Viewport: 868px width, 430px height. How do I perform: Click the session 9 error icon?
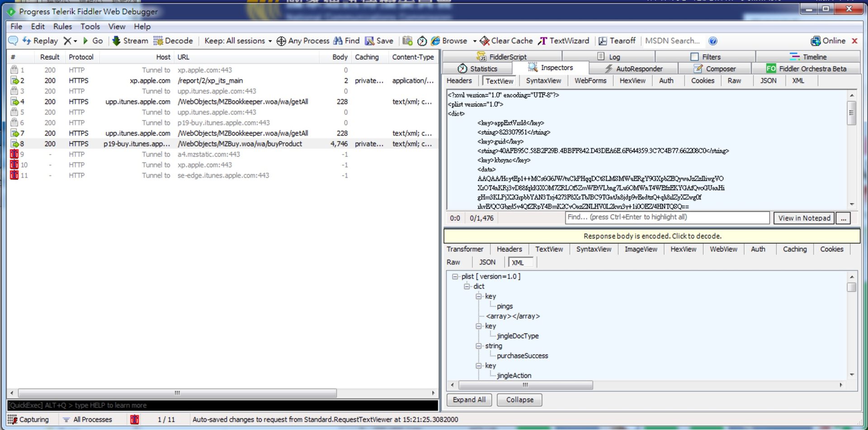[x=14, y=154]
